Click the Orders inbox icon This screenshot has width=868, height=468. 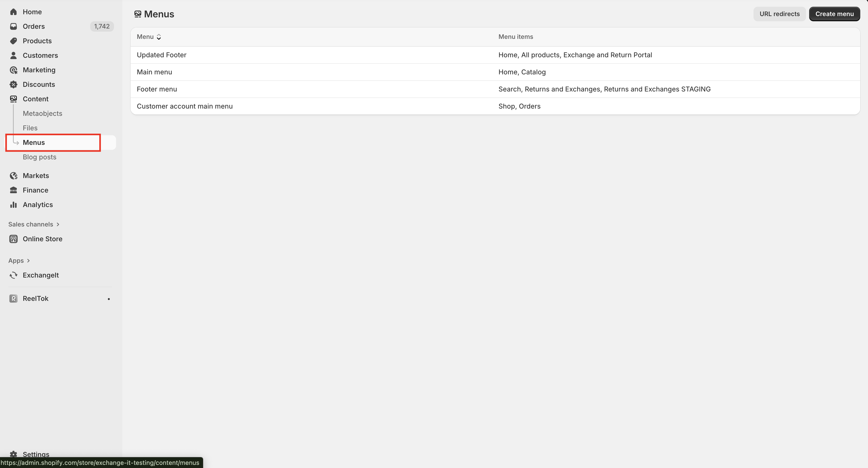click(x=13, y=26)
